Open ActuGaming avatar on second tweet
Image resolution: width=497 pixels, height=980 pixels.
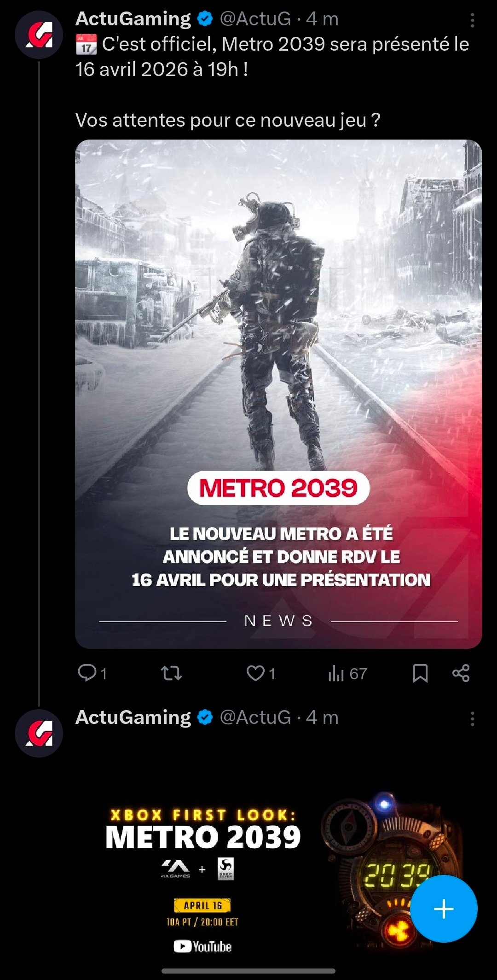coord(39,733)
